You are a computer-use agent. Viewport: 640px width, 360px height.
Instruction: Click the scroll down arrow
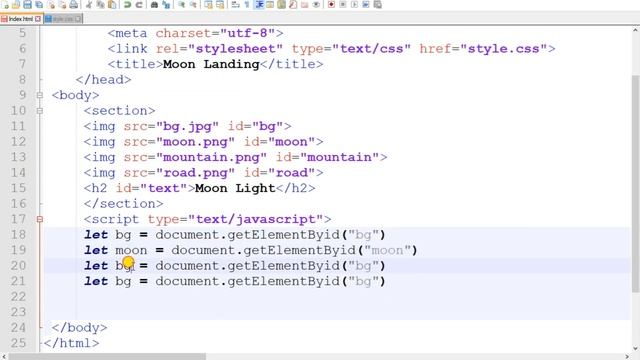636,348
